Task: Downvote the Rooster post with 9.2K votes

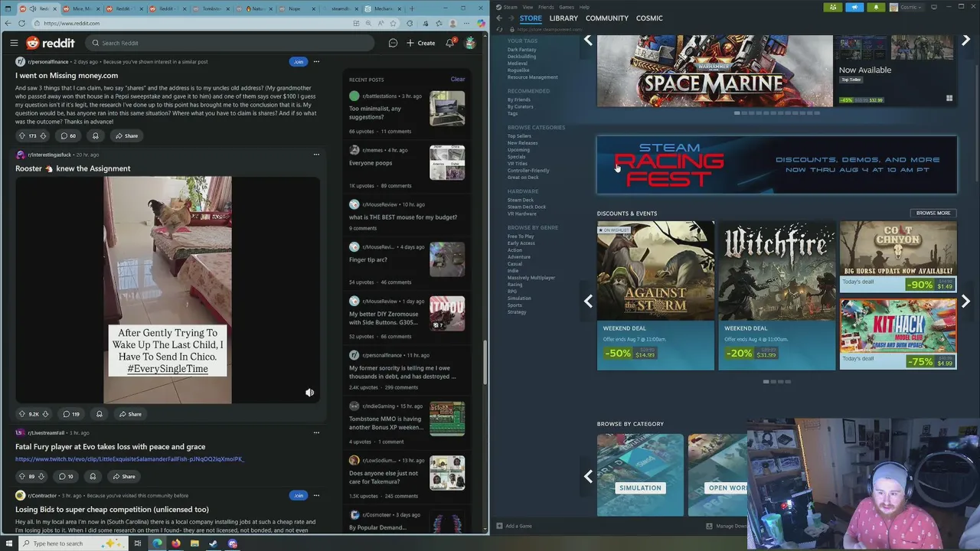Action: click(x=45, y=414)
